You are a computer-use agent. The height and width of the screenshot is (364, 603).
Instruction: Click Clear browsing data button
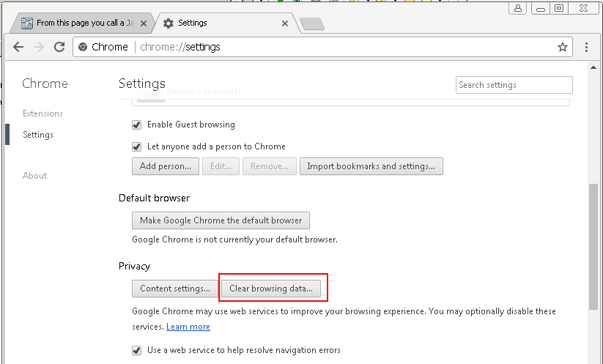point(271,289)
